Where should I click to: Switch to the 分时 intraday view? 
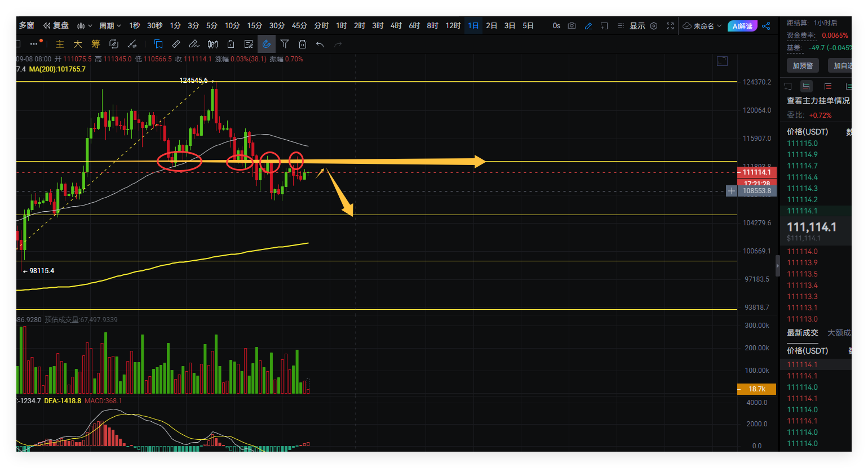[x=321, y=26]
